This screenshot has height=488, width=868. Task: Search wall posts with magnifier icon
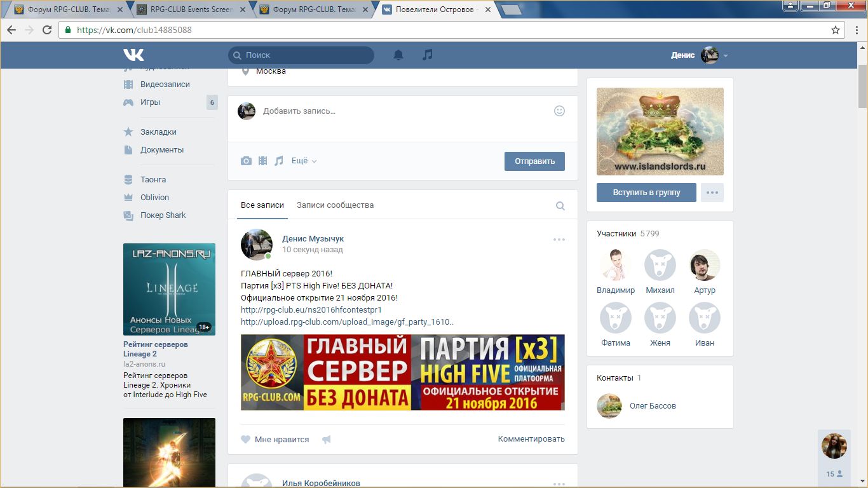[x=560, y=206]
